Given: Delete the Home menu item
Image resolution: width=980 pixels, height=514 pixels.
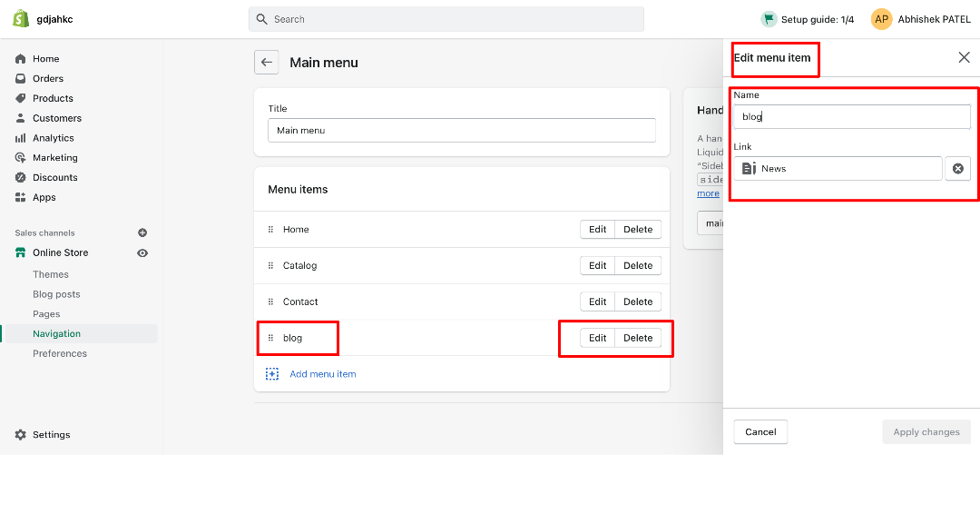Looking at the screenshot, I should [x=638, y=230].
